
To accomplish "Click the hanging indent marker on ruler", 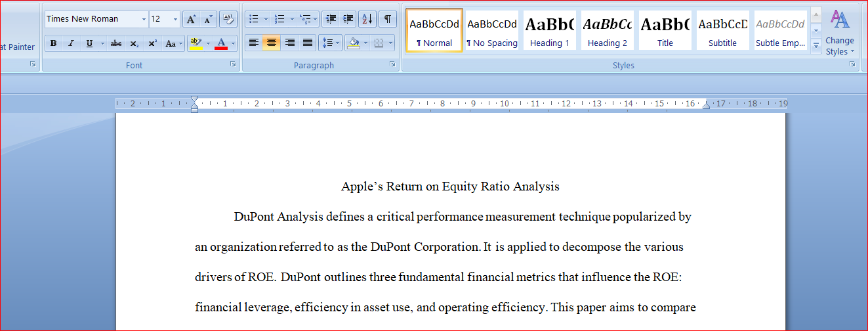I will 194,106.
